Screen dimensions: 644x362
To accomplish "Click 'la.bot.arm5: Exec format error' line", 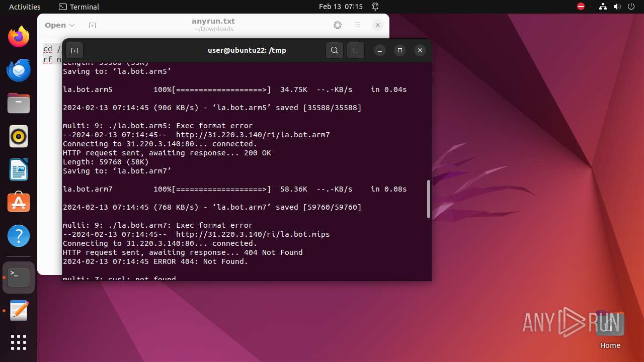I will click(158, 126).
